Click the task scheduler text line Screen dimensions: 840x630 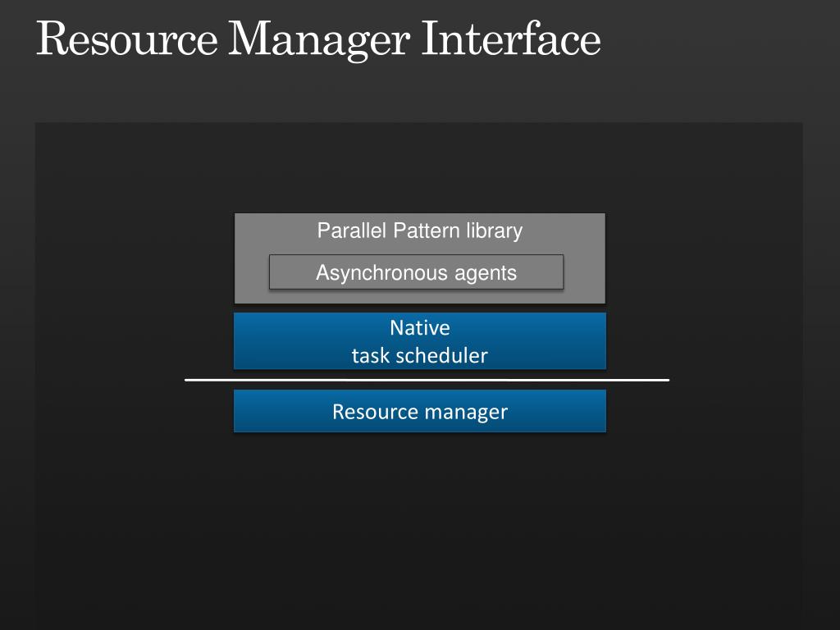[420, 356]
